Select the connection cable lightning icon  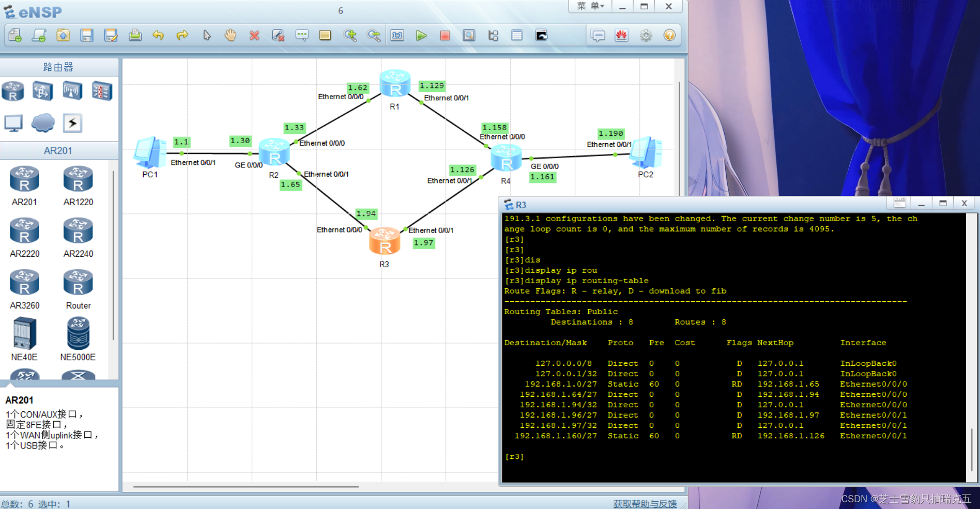pos(72,123)
